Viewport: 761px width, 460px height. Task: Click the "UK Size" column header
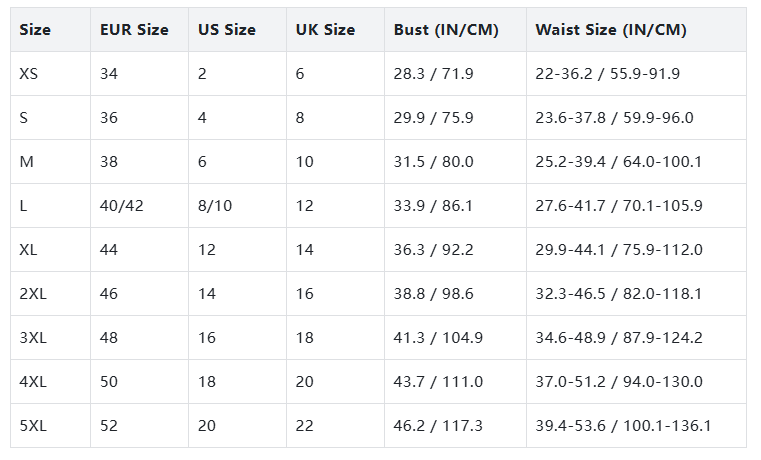(325, 30)
